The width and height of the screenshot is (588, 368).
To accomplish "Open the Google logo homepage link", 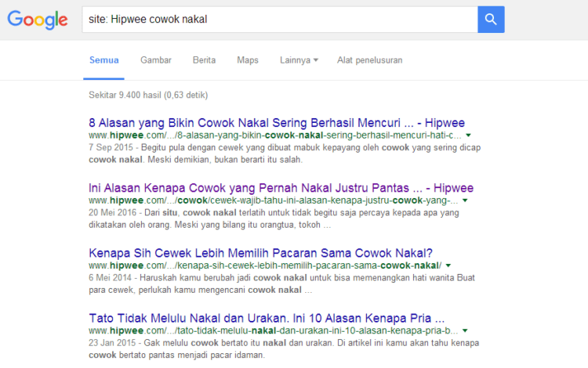I will tap(38, 20).
